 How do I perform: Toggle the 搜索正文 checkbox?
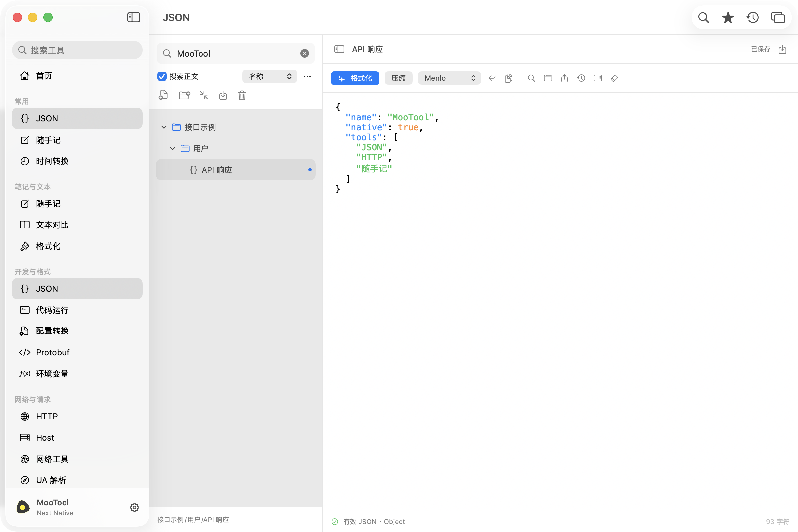tap(162, 77)
